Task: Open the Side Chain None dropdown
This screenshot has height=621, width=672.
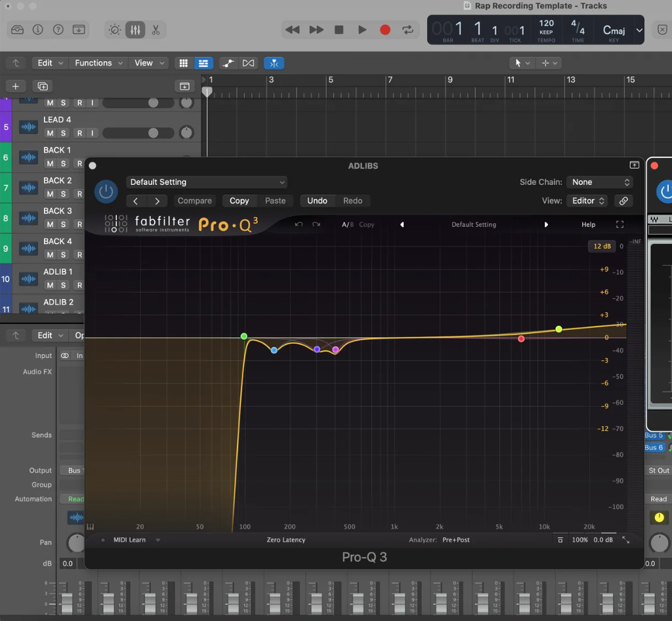Action: (600, 182)
